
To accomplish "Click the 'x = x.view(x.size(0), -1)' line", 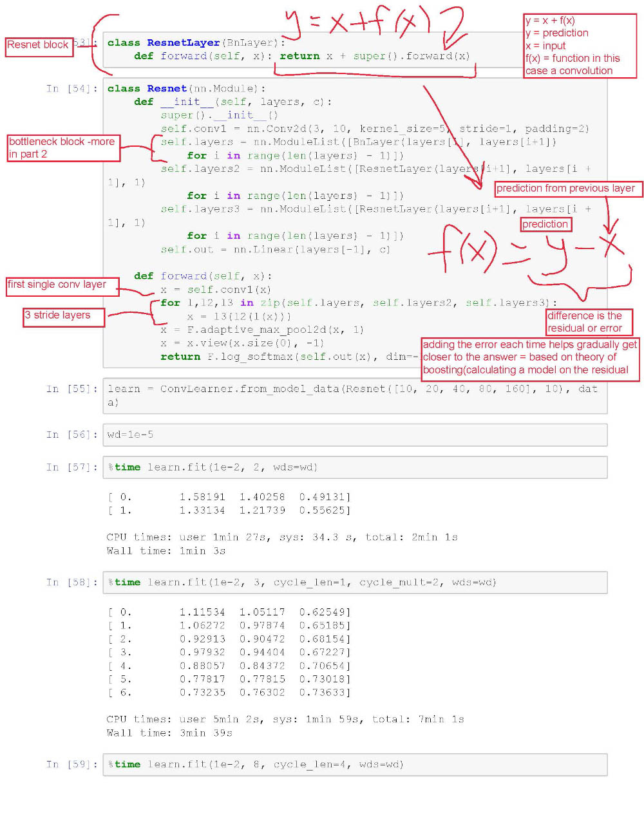I will 242,343.
